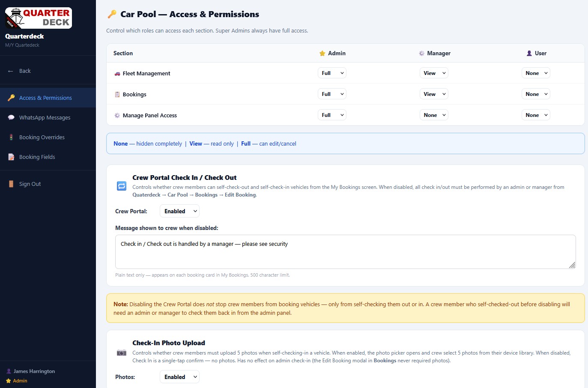Click the door icon for Sign Out
The height and width of the screenshot is (388, 588).
click(11, 184)
